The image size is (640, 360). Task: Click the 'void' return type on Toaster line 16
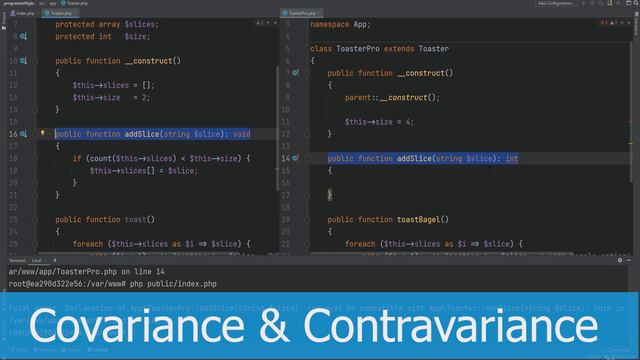pyautogui.click(x=242, y=134)
